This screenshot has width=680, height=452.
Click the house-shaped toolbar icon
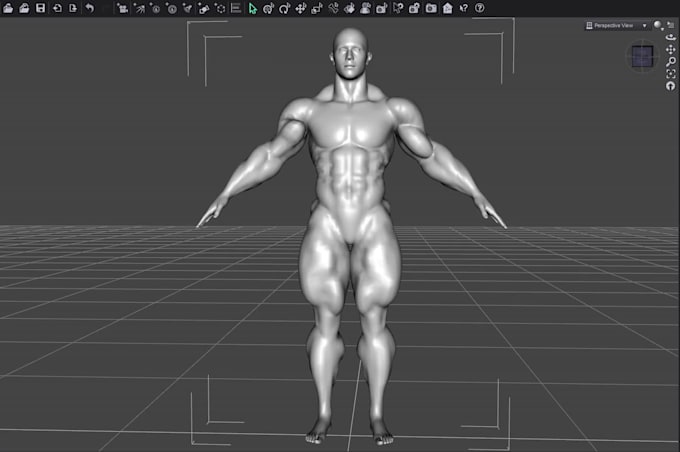447,8
